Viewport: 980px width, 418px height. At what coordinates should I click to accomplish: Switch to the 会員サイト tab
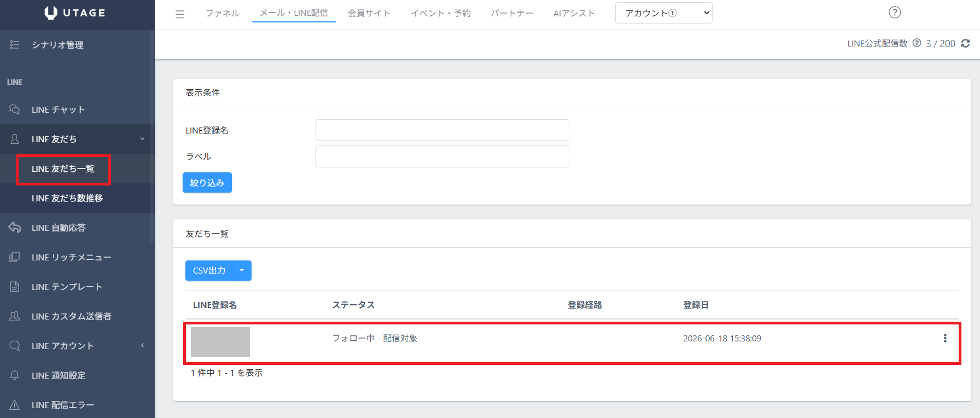369,13
